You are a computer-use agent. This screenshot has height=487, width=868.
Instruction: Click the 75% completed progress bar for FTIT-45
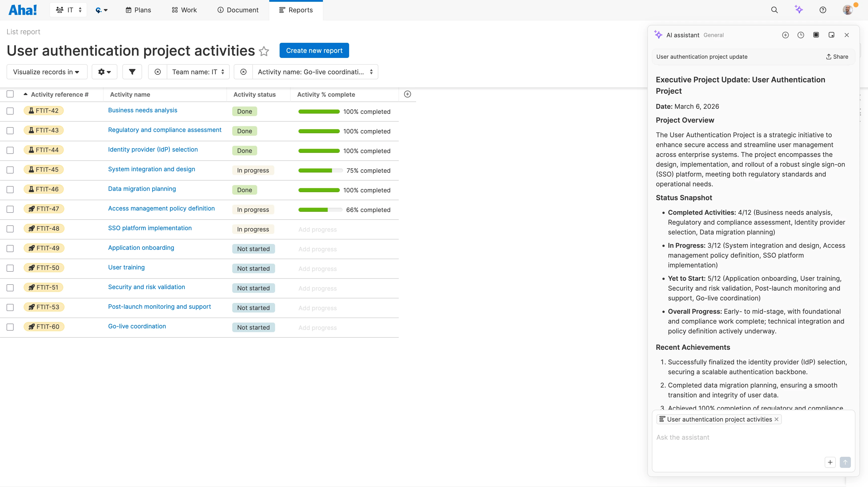pyautogui.click(x=319, y=170)
